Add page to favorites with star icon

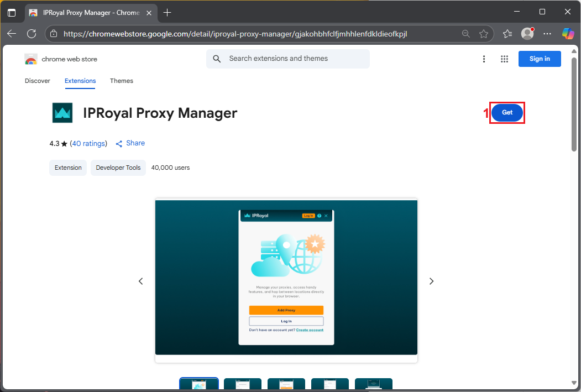pos(484,34)
